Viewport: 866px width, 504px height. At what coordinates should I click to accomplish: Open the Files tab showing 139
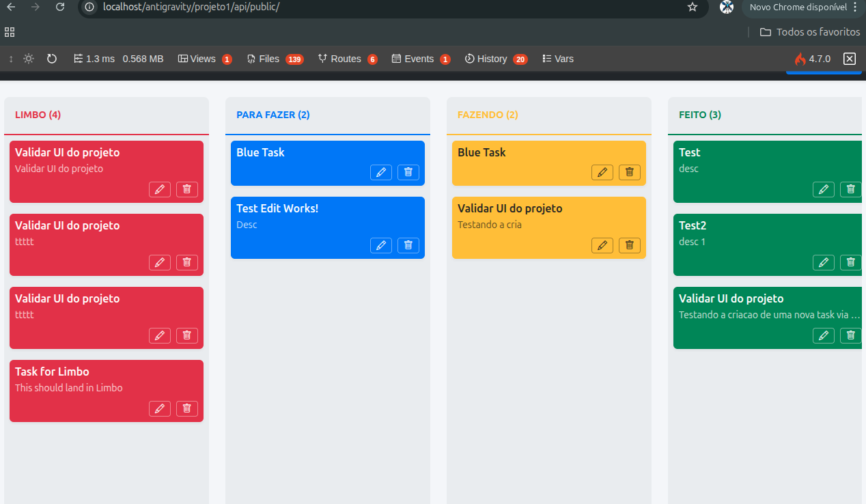tap(275, 59)
